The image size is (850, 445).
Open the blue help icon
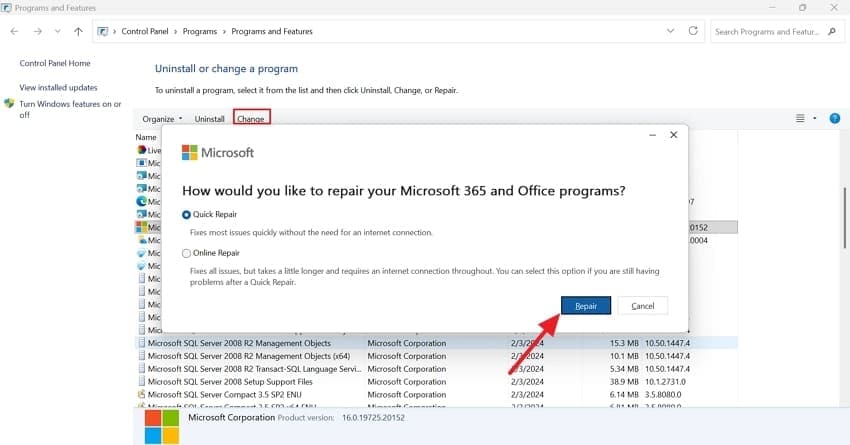[x=835, y=118]
